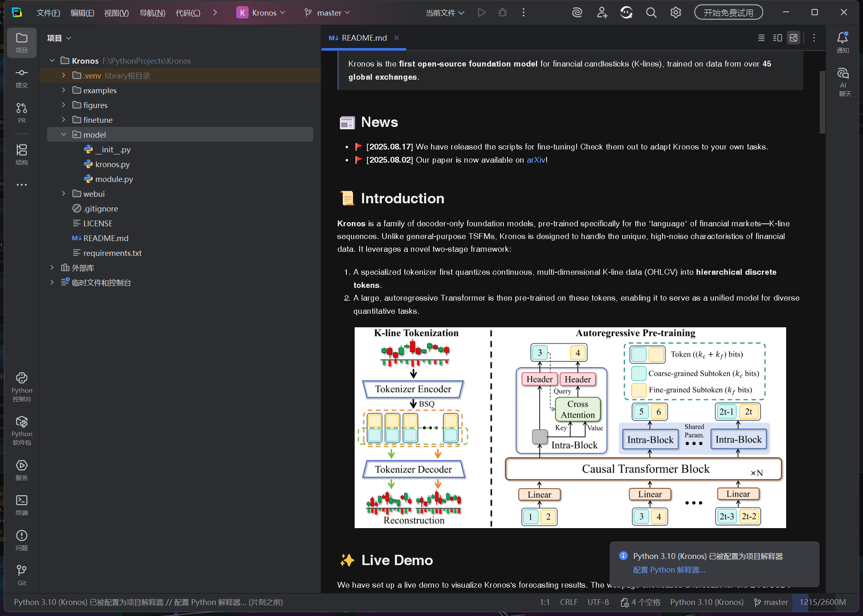Expand the figures folder

63,105
